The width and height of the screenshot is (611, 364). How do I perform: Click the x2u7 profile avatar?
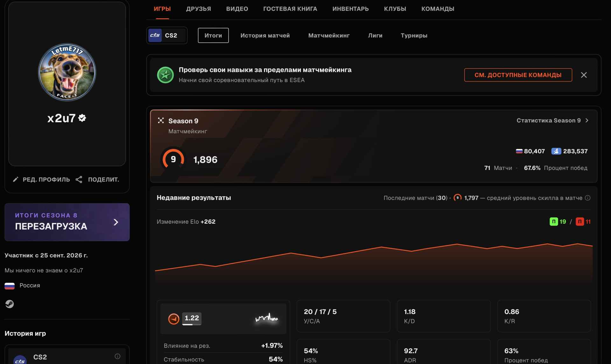[x=67, y=72]
